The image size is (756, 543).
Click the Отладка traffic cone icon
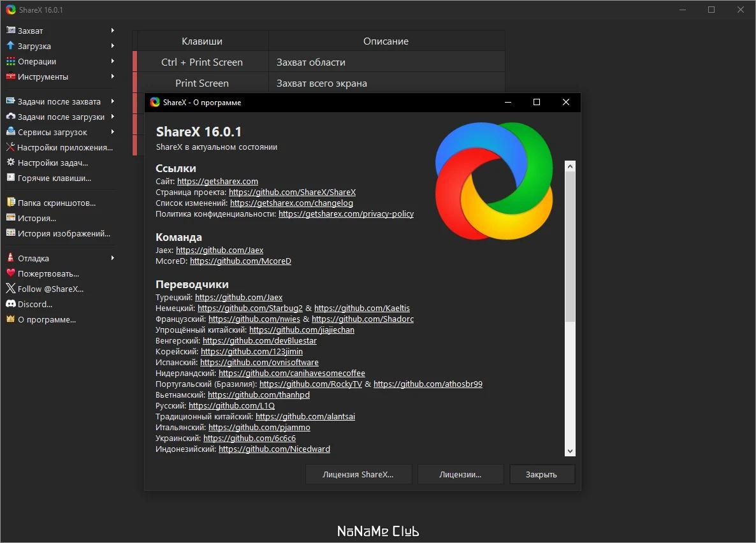[x=11, y=258]
